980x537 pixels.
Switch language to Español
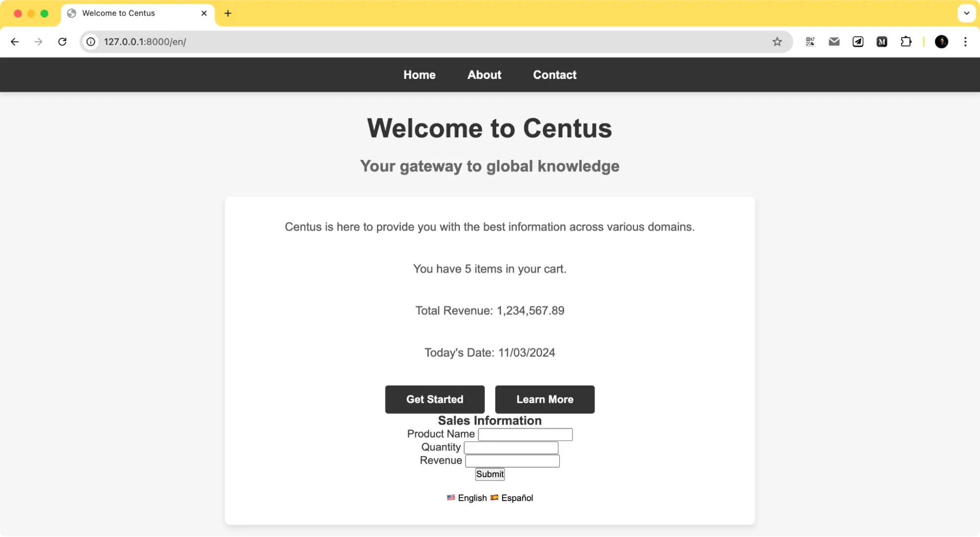pyautogui.click(x=516, y=498)
